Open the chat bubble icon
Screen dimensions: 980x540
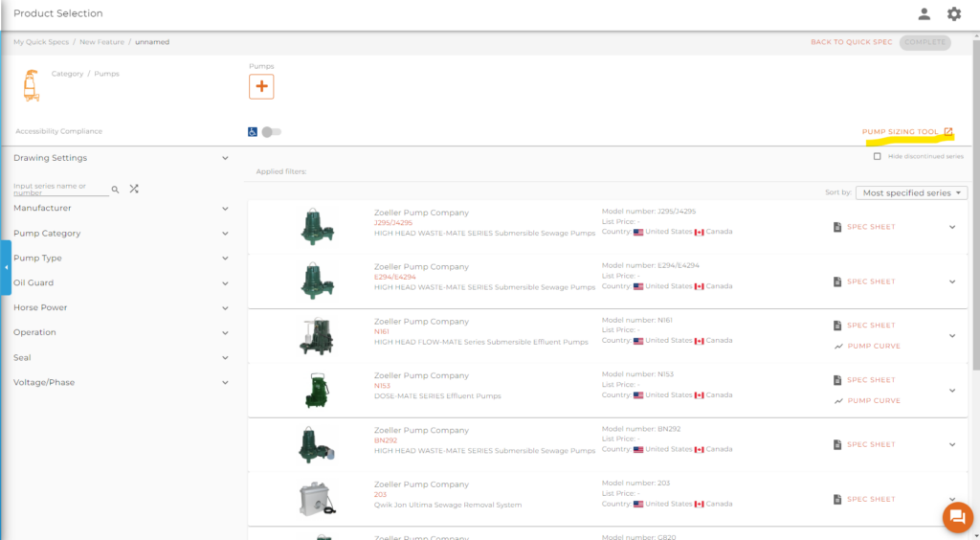pos(957,517)
